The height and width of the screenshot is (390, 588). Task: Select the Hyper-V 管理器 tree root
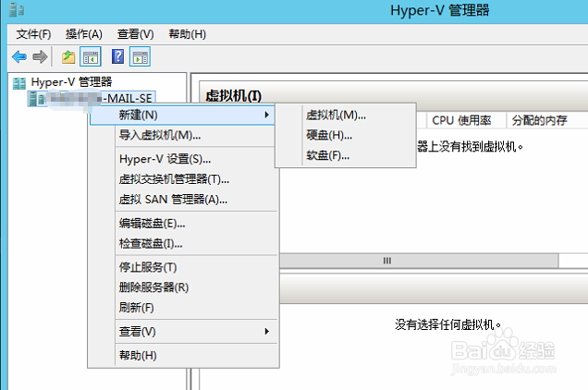(71, 82)
